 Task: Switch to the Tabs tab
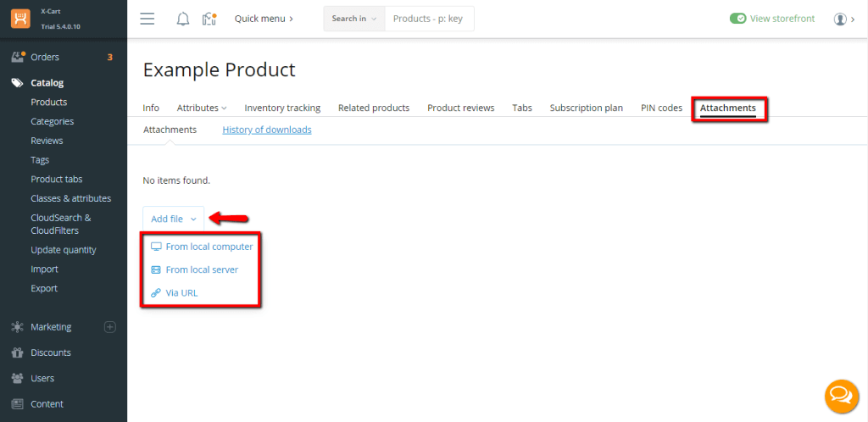click(x=522, y=108)
